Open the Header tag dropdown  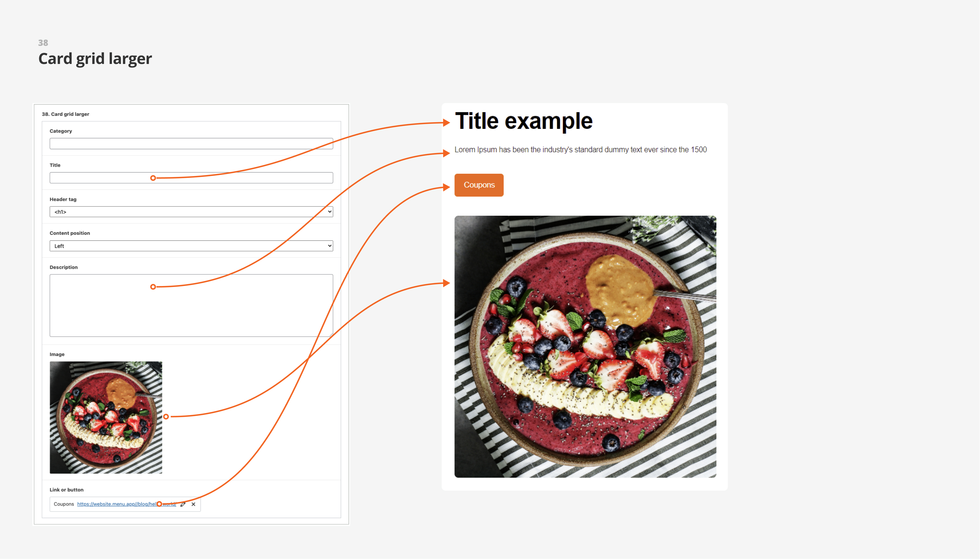tap(191, 212)
